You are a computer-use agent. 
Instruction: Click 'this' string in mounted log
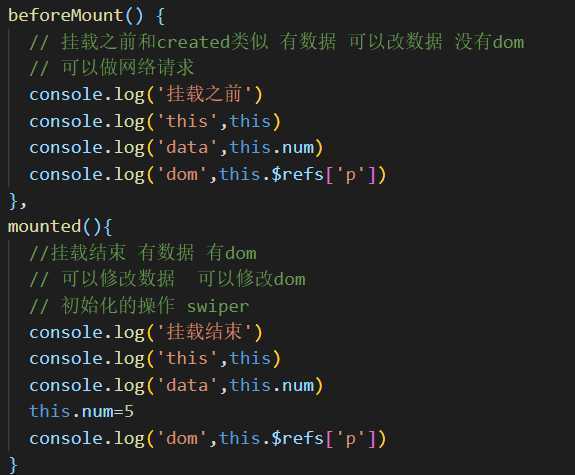[x=187, y=358]
